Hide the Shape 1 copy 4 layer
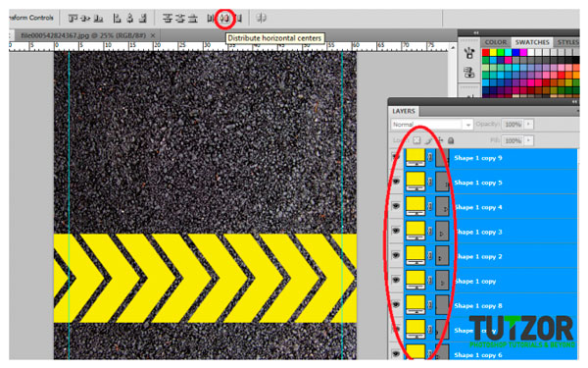 (x=396, y=206)
